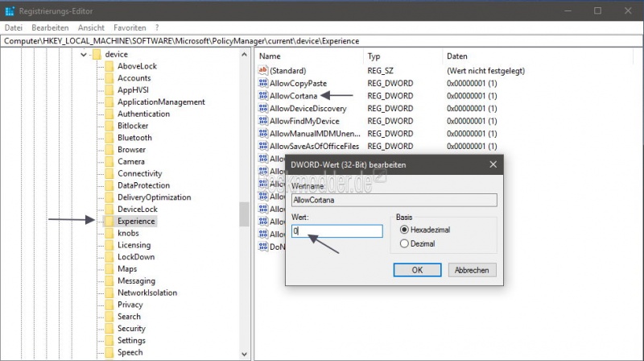Click the AllowCortana DWORD icon
The height and width of the screenshot is (361, 644).
(x=263, y=96)
